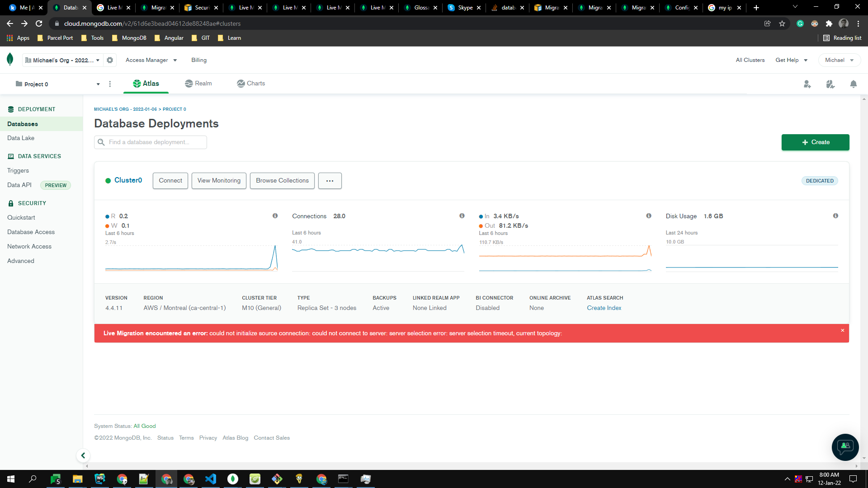Viewport: 868px width, 488px height.
Task: Click the find database deployment search field
Action: tap(150, 142)
